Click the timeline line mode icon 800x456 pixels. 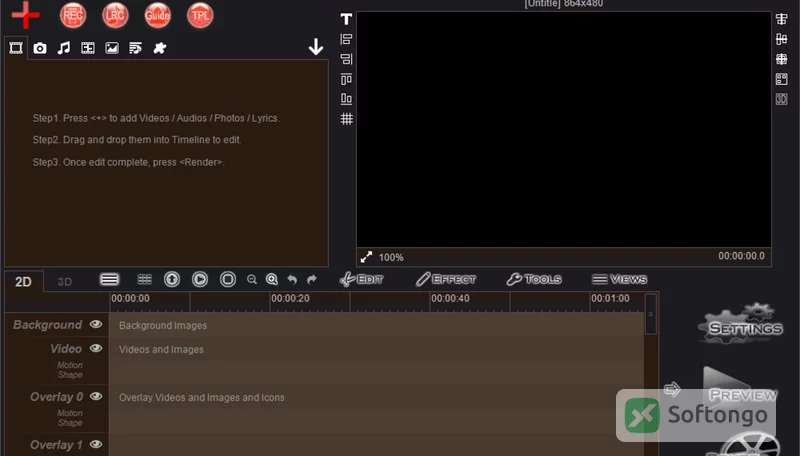109,280
